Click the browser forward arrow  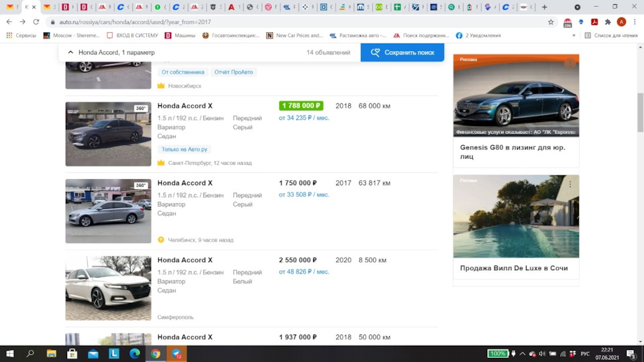click(23, 21)
